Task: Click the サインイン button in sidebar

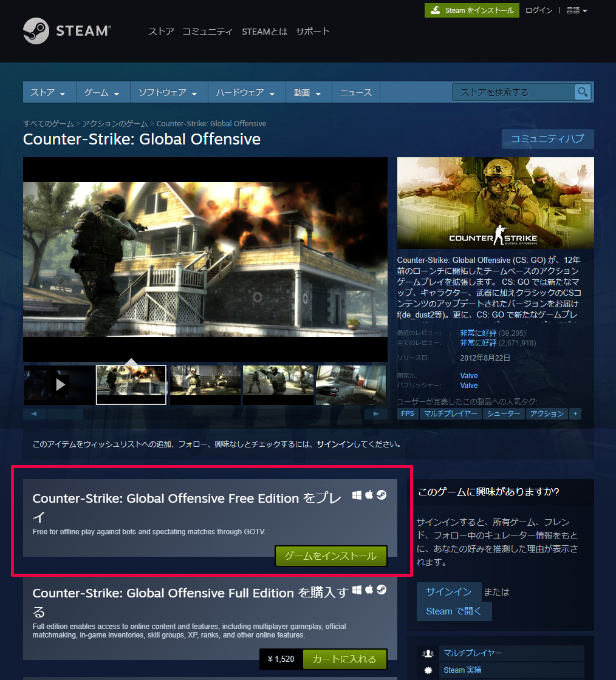Action: pos(449,591)
